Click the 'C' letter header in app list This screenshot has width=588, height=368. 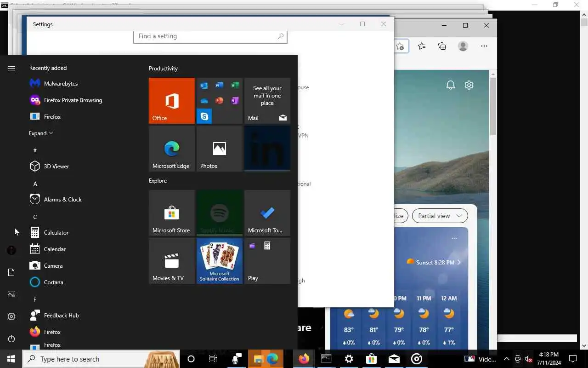[x=35, y=217]
